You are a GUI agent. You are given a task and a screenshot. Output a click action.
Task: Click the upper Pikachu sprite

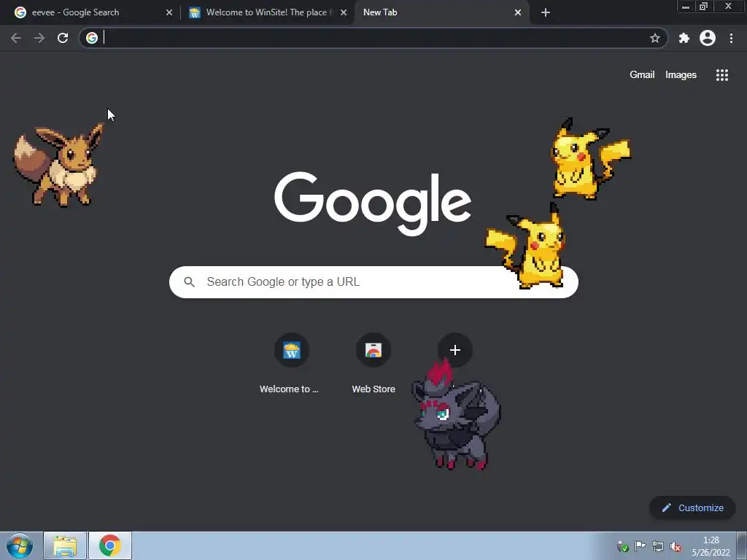click(x=589, y=159)
